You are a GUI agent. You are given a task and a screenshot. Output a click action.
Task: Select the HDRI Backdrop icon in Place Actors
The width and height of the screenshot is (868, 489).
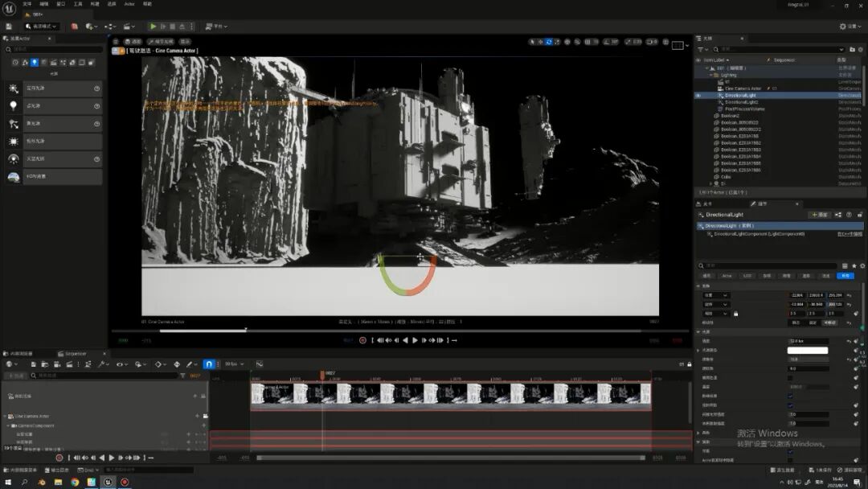click(14, 177)
